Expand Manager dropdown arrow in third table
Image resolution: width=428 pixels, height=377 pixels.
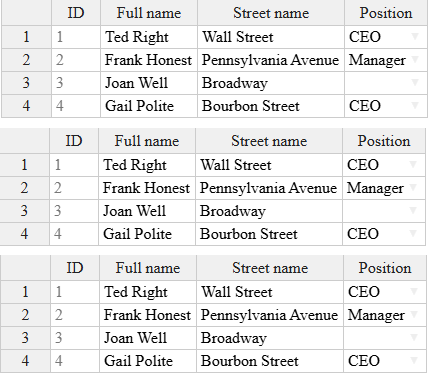414,314
